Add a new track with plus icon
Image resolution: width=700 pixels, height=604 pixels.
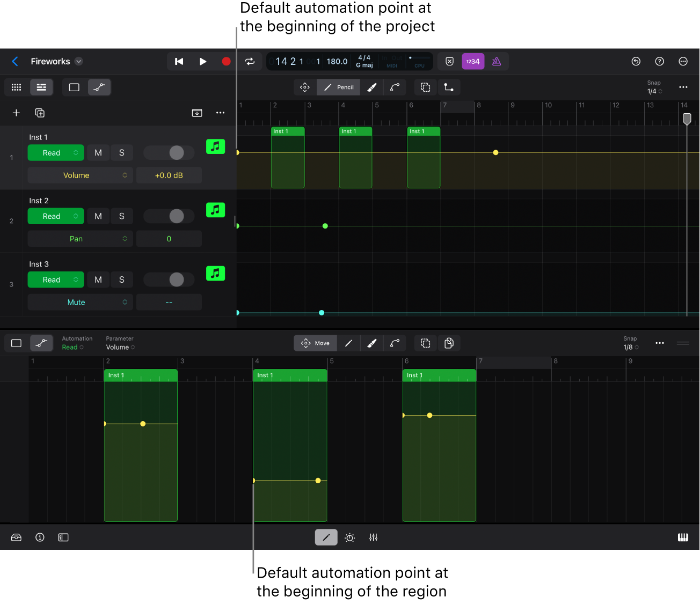[16, 113]
